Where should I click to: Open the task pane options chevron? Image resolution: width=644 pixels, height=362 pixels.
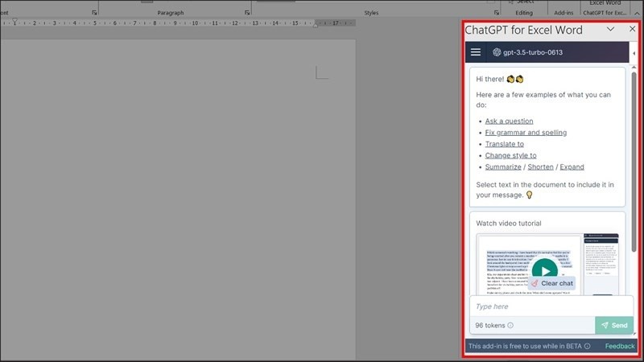(610, 29)
